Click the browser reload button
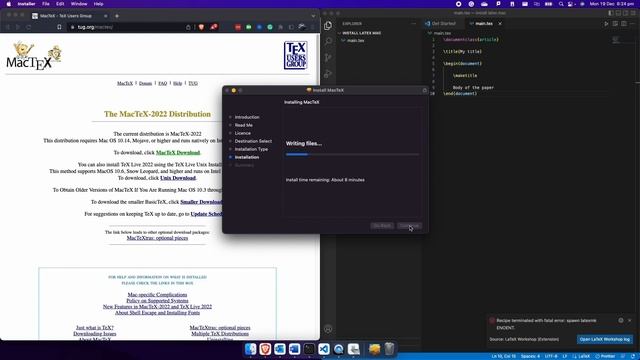The height and width of the screenshot is (360, 640). point(29,27)
